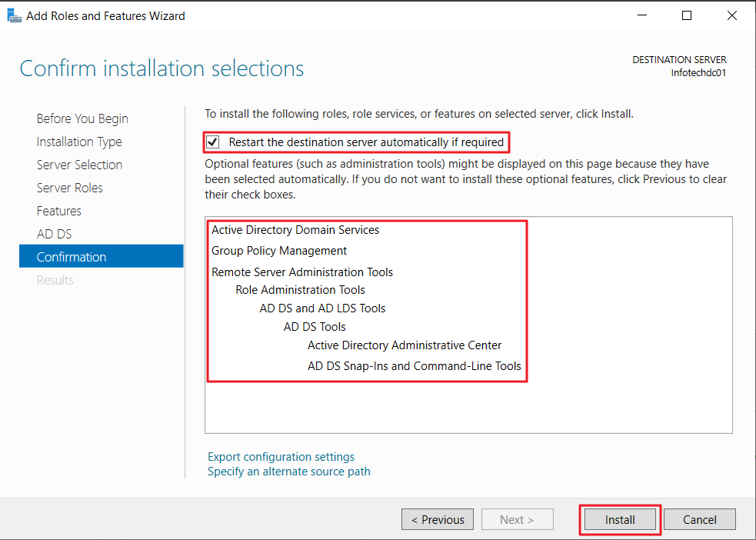Open the Features step
Screen dimensions: 756x540
(58, 212)
